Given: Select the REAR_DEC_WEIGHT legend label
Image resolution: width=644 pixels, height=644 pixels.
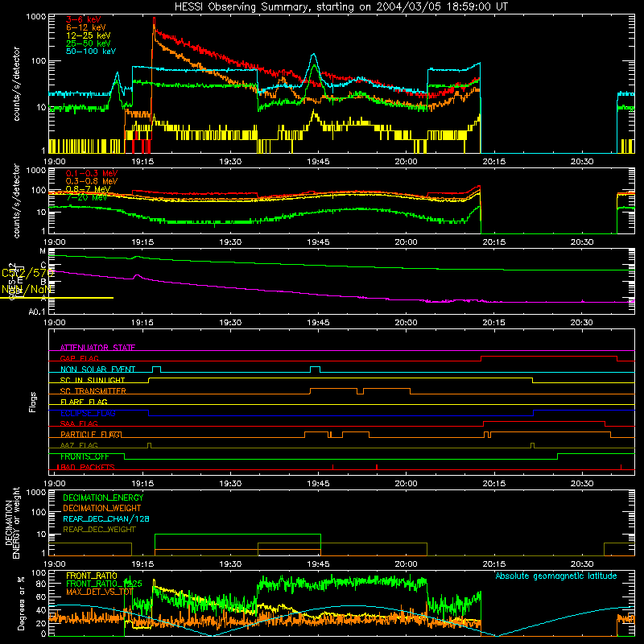Looking at the screenshot, I should click(x=99, y=530).
